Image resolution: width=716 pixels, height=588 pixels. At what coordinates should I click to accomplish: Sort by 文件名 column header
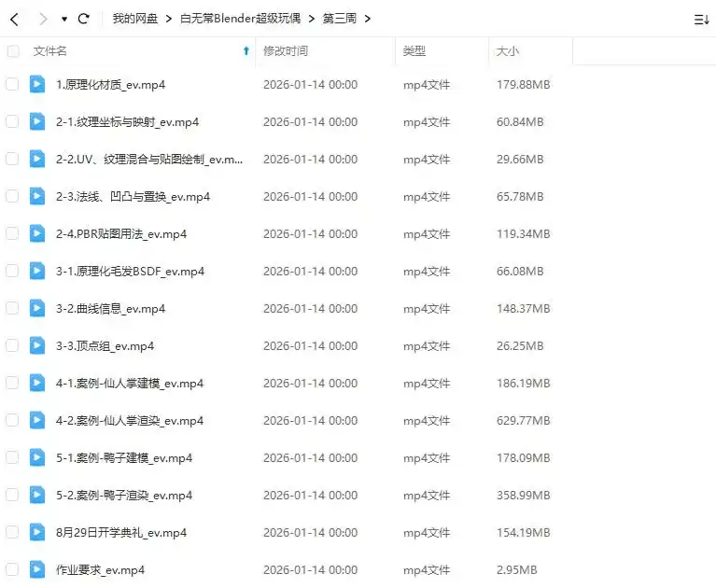point(49,51)
